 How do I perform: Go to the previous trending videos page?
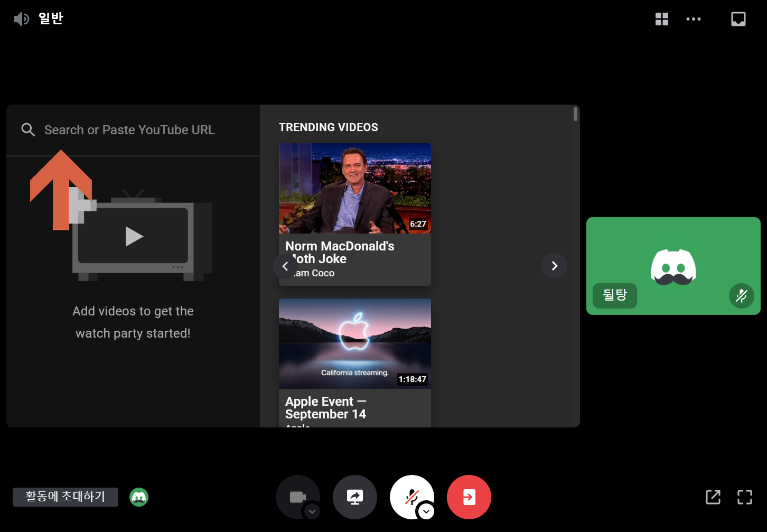[285, 266]
